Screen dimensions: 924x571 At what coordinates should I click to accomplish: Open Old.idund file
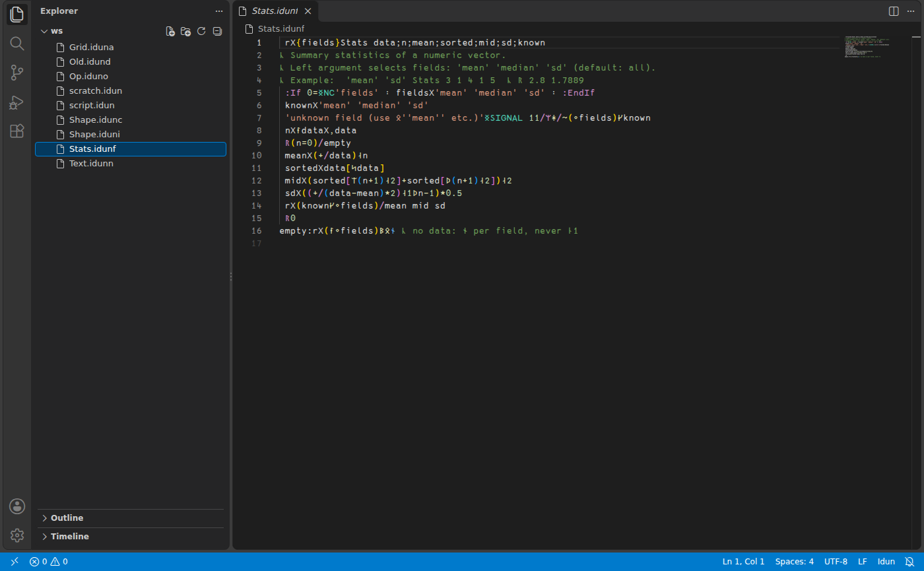[130, 62]
